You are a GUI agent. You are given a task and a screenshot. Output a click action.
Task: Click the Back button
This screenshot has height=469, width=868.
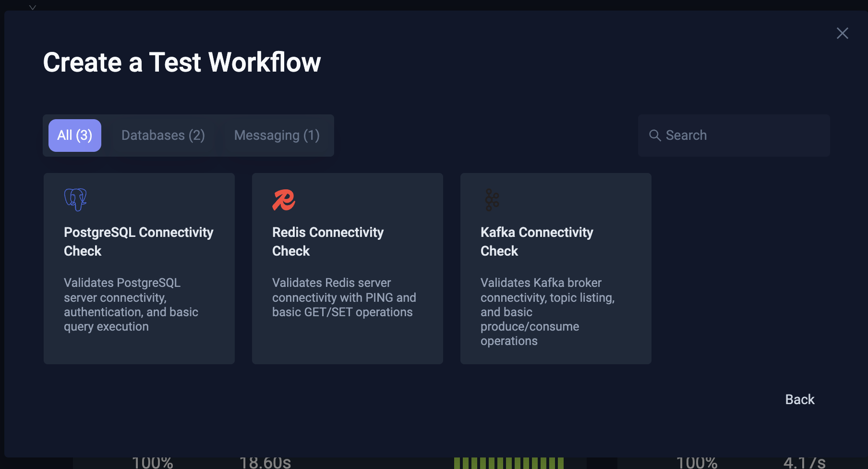click(x=799, y=399)
